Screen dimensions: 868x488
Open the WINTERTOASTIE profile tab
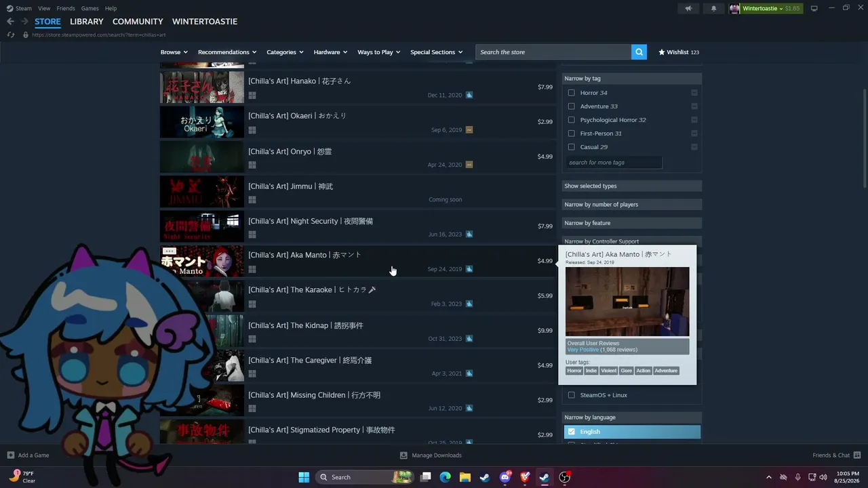click(205, 22)
